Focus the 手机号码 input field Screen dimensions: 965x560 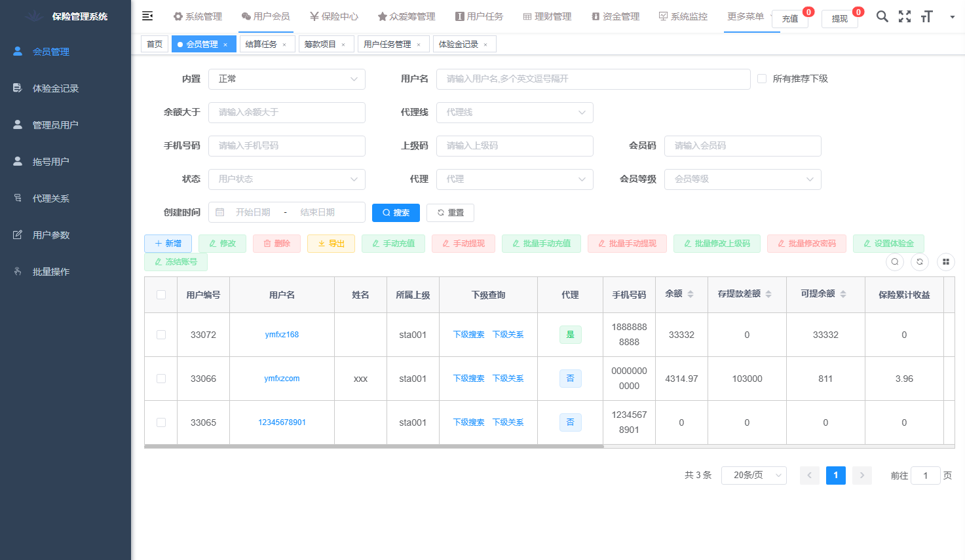[x=287, y=146]
